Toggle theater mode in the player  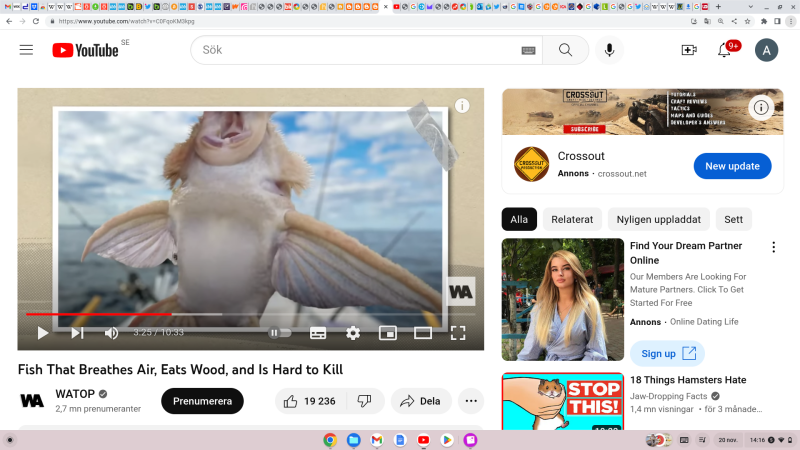pyautogui.click(x=422, y=333)
